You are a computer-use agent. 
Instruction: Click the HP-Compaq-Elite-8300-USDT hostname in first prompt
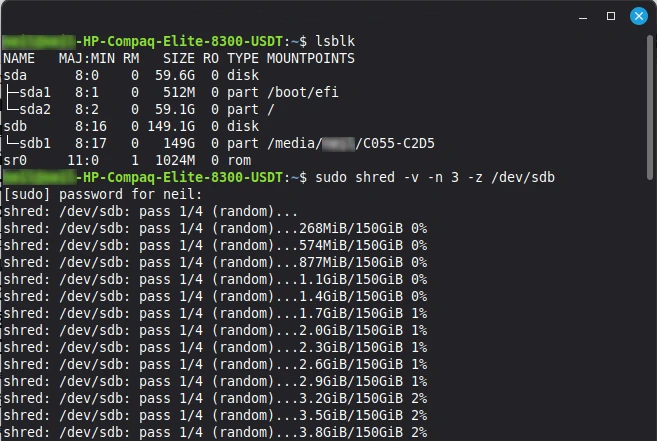click(x=183, y=41)
